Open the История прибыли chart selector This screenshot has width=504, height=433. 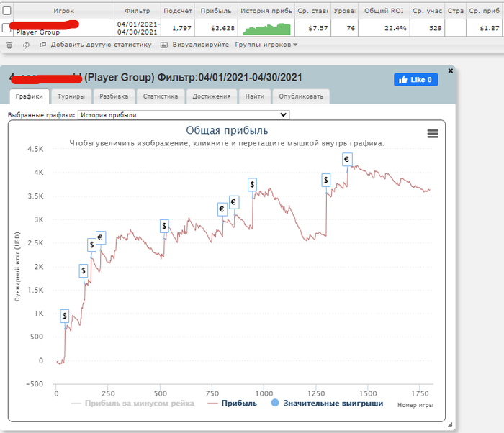184,114
